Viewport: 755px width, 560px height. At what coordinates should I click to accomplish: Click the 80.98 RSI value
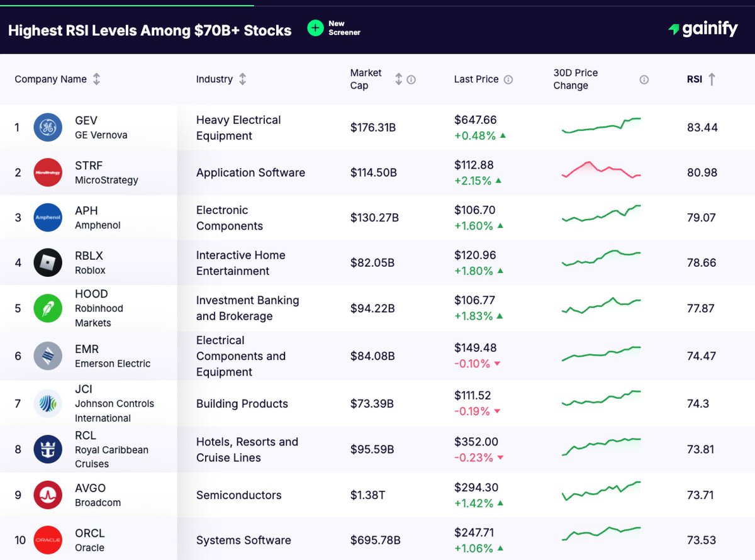pos(702,172)
